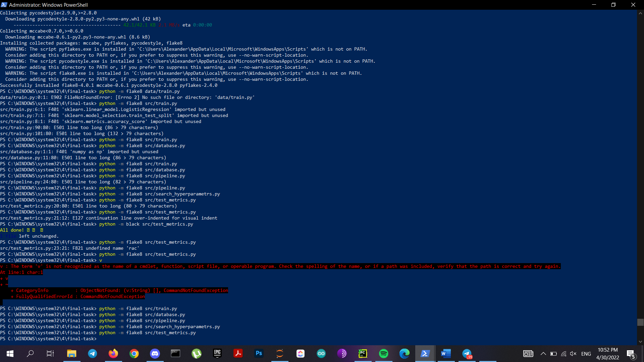Click the 'accuracy_score' imported but unused line
644x362 pixels.
point(101,122)
